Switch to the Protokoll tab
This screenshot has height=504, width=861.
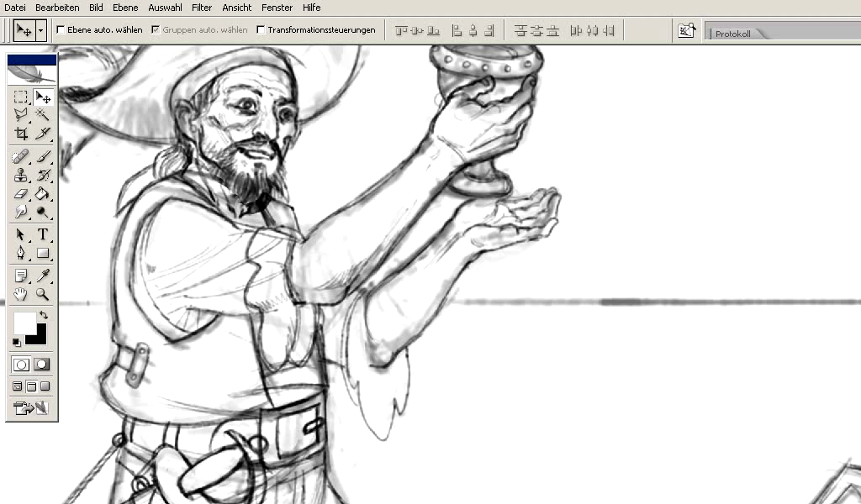[733, 34]
